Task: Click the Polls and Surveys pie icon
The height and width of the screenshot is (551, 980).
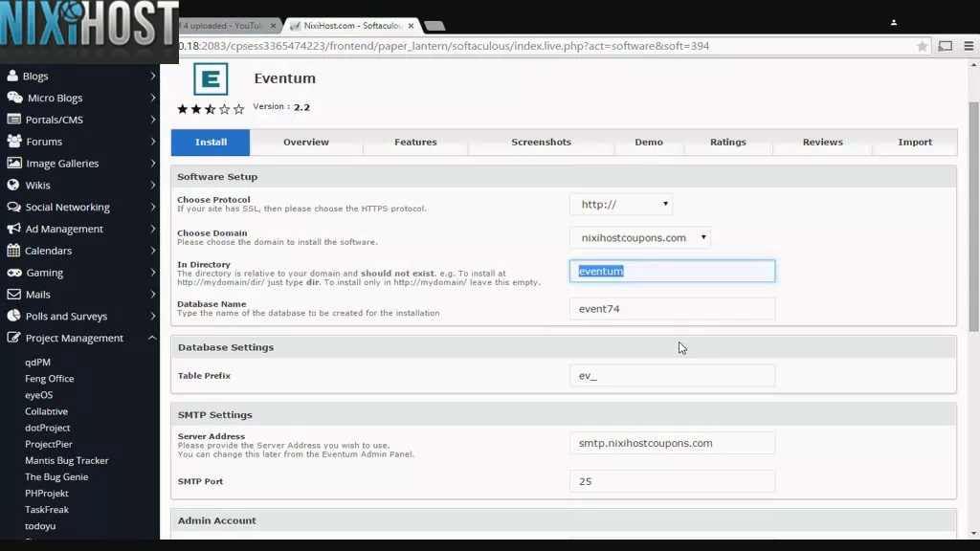Action: coord(13,316)
